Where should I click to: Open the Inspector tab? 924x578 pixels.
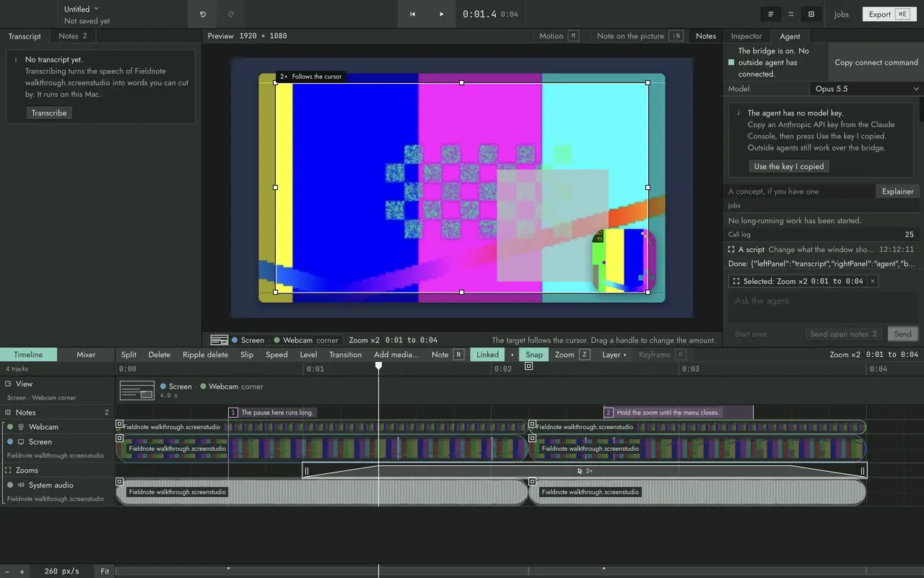point(746,36)
